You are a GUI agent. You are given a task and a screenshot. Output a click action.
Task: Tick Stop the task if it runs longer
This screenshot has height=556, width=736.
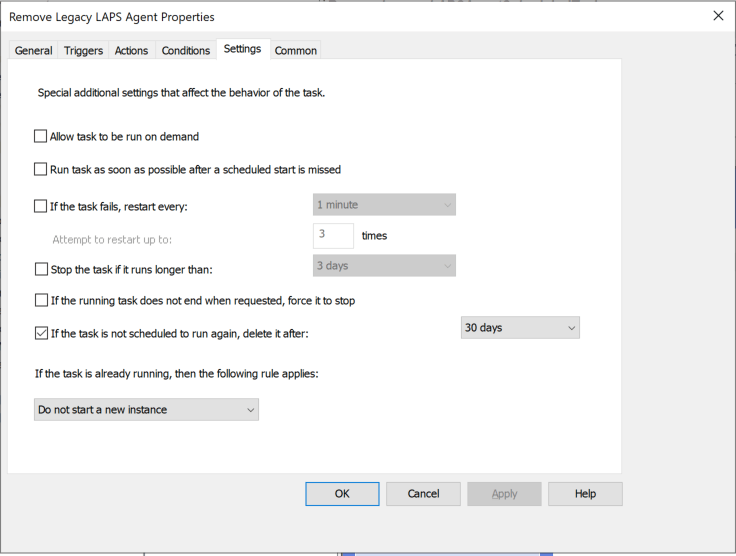coord(41,269)
